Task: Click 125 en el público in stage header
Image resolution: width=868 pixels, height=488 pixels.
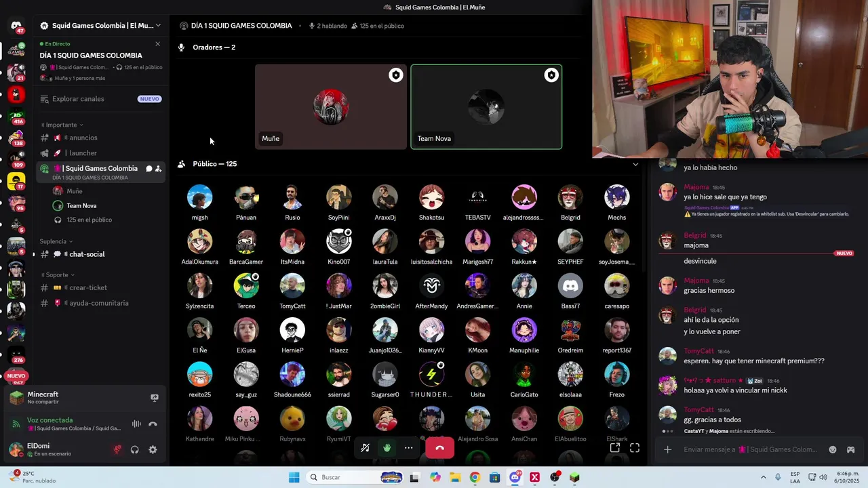Action: tap(378, 26)
